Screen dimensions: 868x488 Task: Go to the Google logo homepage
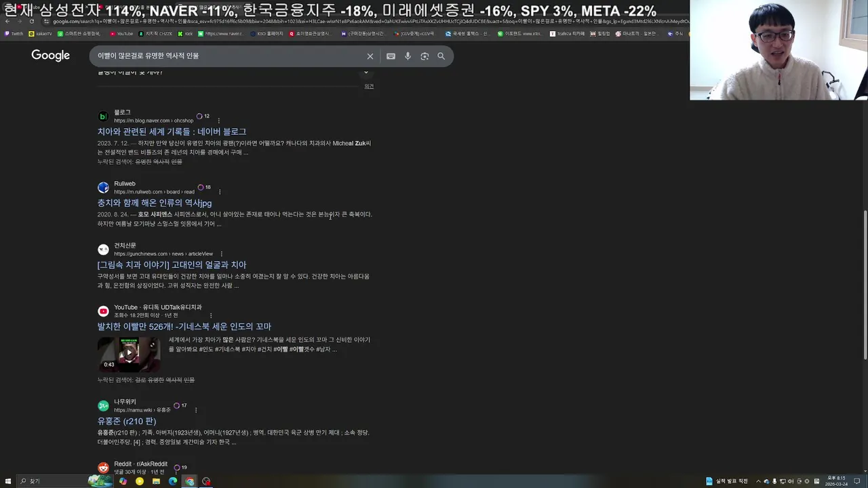click(x=50, y=56)
